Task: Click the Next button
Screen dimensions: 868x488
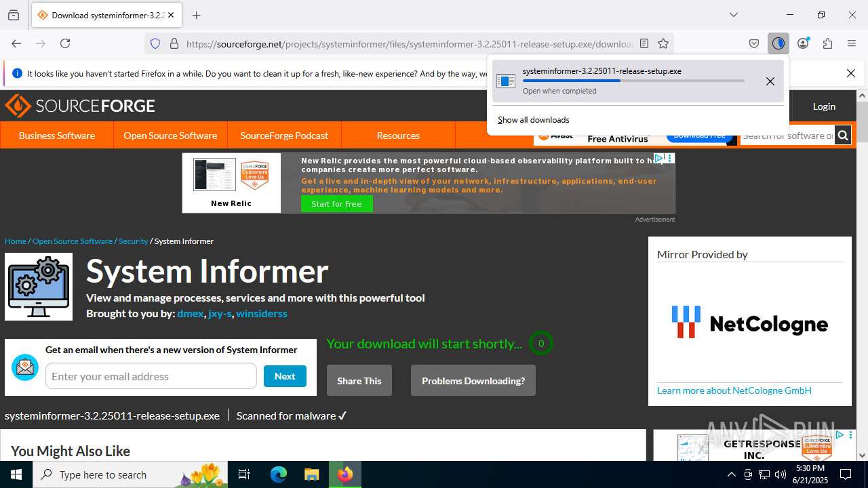Action: click(x=285, y=376)
